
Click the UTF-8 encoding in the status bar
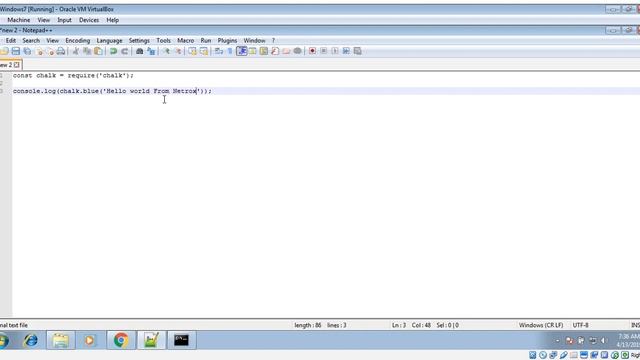point(580,325)
